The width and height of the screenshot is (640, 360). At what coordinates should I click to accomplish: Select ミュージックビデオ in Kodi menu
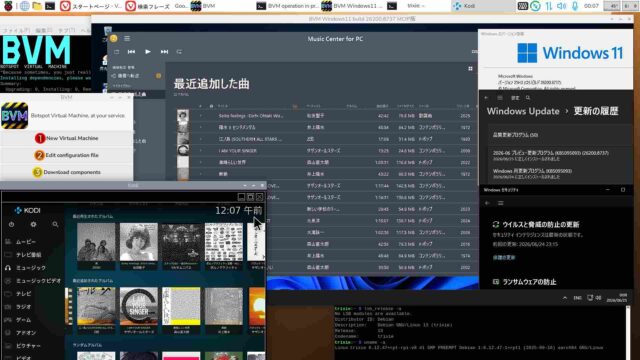(x=32, y=281)
